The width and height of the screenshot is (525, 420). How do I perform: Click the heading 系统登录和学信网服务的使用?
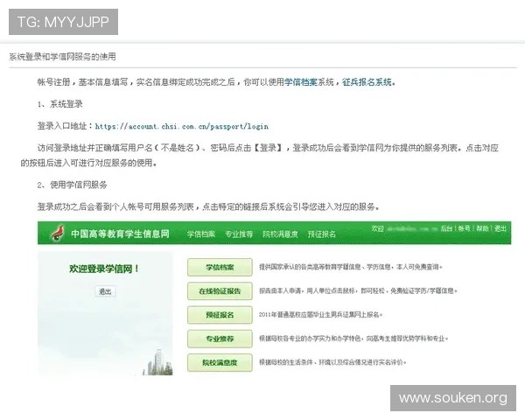coord(62,57)
